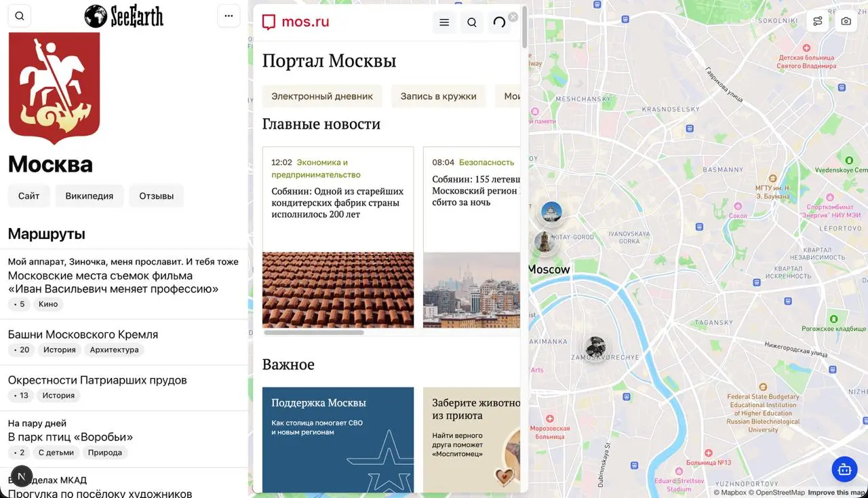Click the Морозовская больница hospital marker
Image resolution: width=868 pixels, height=498 pixels.
[x=550, y=419]
